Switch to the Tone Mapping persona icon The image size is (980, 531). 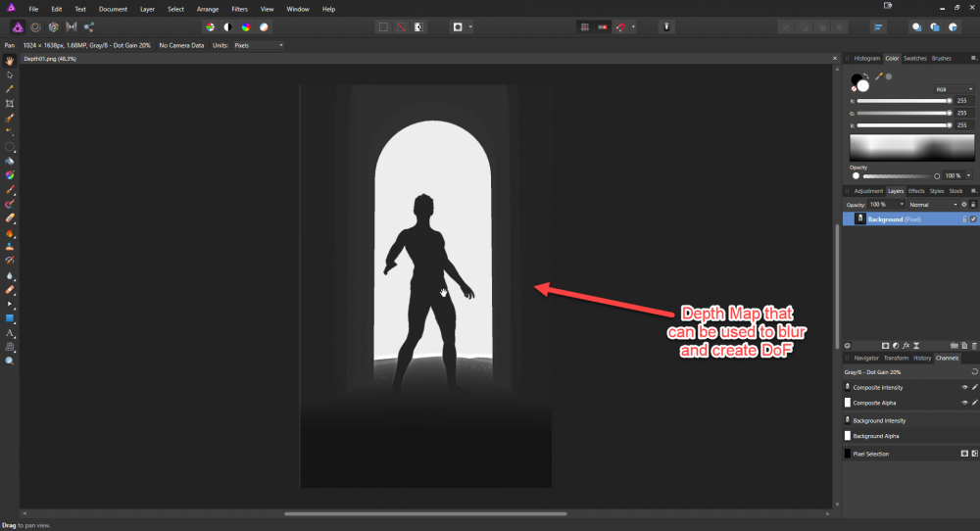tap(72, 26)
